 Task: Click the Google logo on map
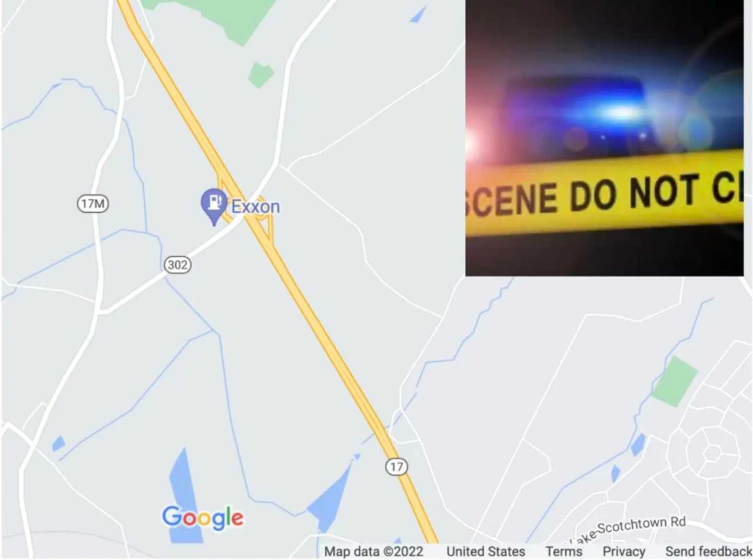point(203,518)
